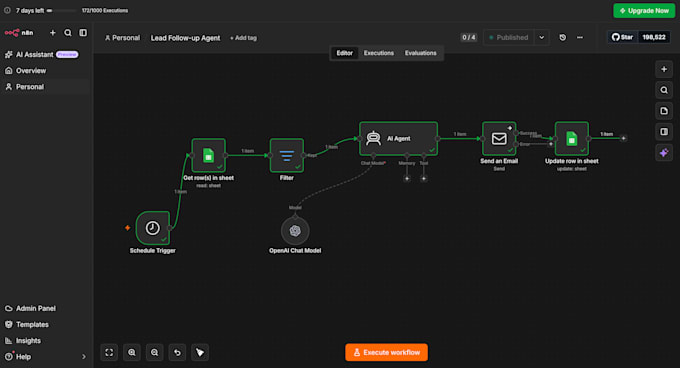Reset canvas zoom

click(x=177, y=352)
